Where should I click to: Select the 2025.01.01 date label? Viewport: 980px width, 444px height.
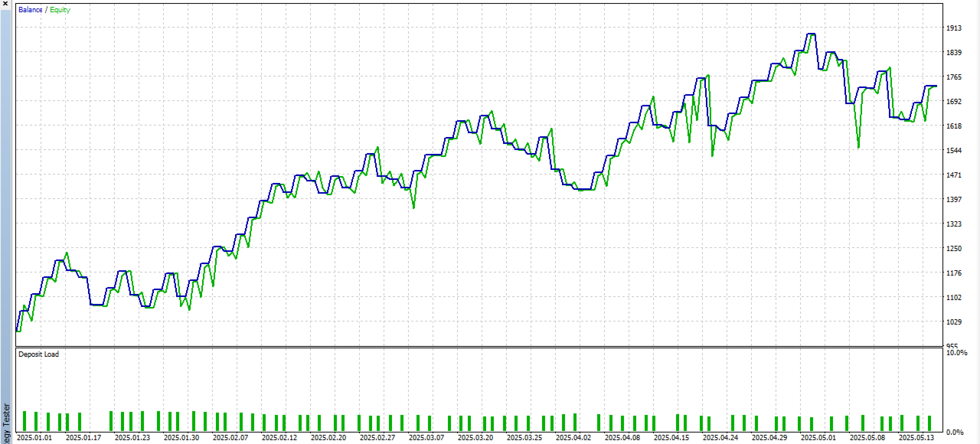tap(34, 439)
